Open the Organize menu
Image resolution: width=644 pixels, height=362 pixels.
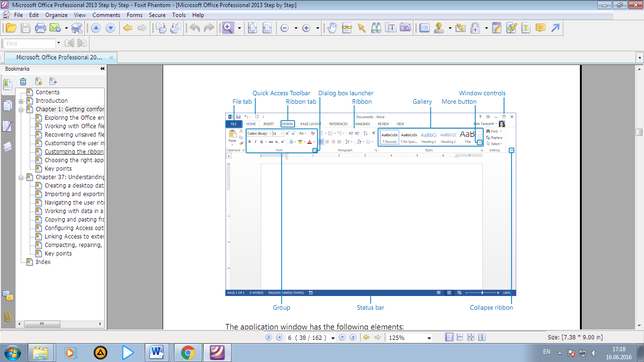pyautogui.click(x=57, y=15)
